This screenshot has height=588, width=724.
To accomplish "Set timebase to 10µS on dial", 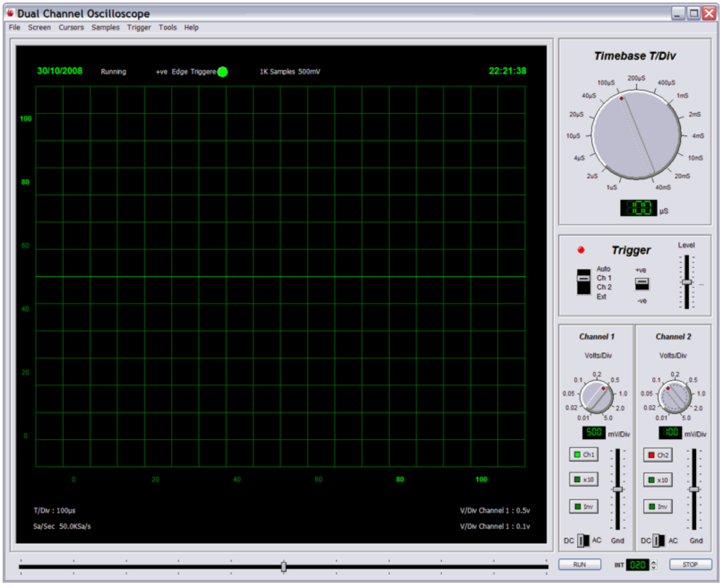I will click(x=573, y=136).
